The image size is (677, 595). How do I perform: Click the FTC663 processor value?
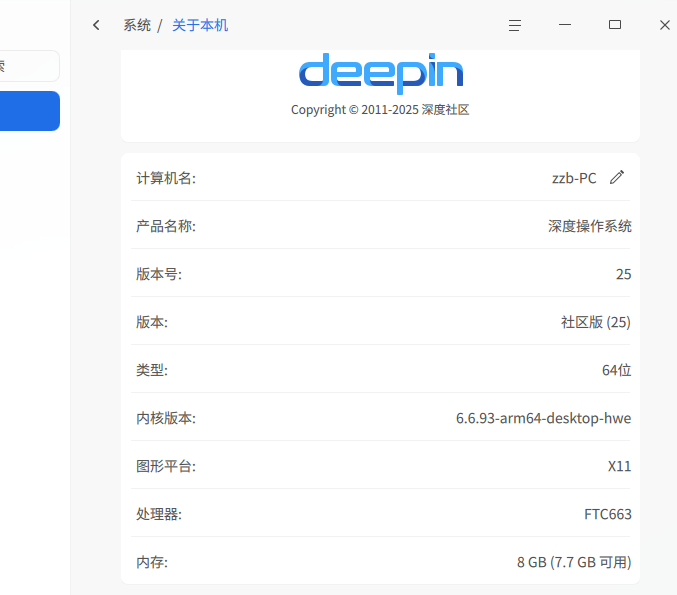point(608,514)
